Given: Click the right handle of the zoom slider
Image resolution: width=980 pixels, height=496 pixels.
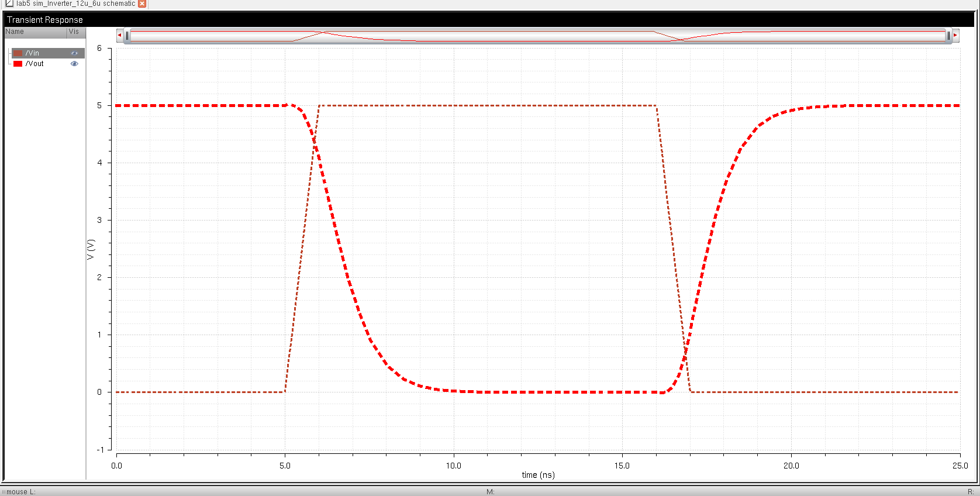Looking at the screenshot, I should tap(948, 36).
